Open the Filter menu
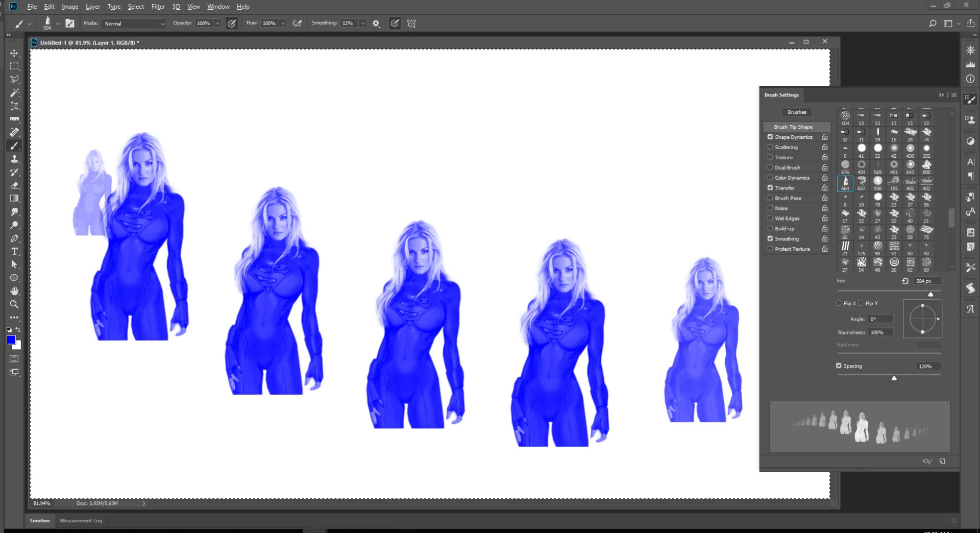 pyautogui.click(x=158, y=7)
